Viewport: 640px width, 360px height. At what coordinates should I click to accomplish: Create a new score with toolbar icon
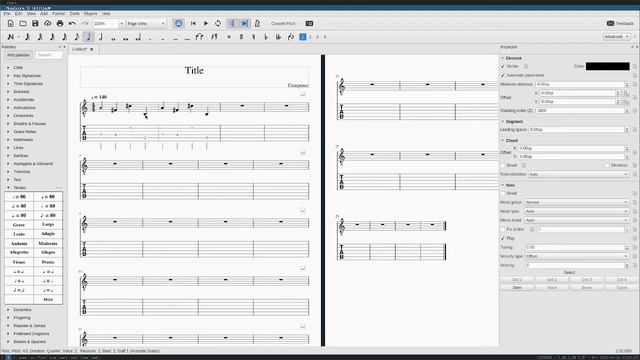[x=11, y=24]
